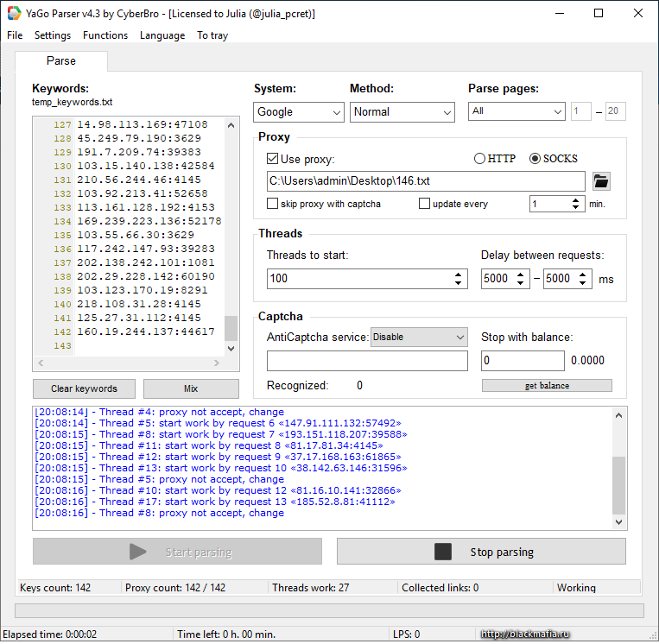Expand the Method dropdown set to Normal
Screen dimensions: 659x644
tap(402, 112)
